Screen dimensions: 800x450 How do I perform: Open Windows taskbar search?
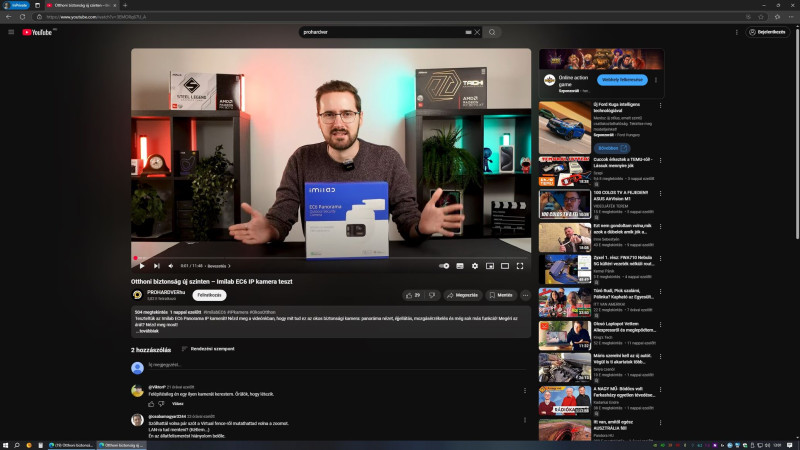pyautogui.click(x=17, y=445)
